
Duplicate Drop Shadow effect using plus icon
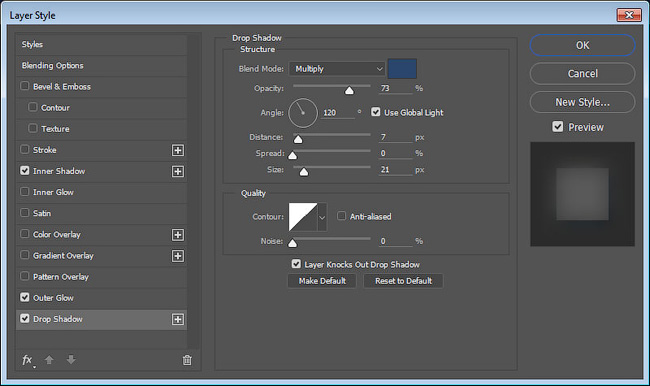pyautogui.click(x=178, y=319)
